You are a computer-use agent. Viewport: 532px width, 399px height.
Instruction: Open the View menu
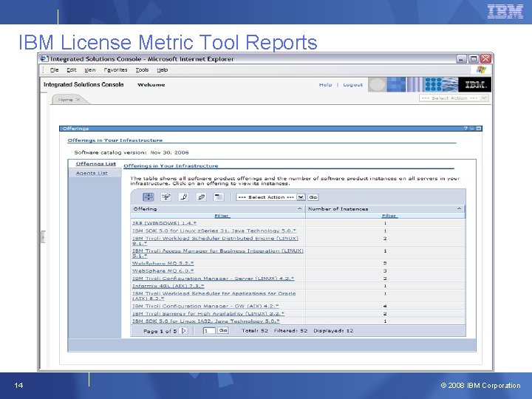(90, 70)
